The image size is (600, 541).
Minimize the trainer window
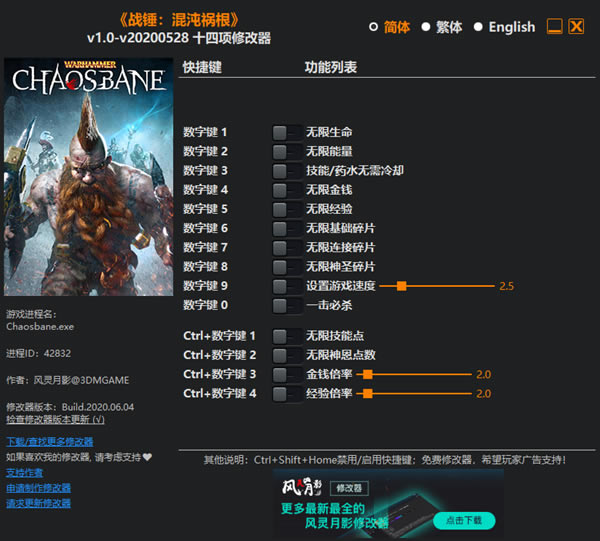pyautogui.click(x=553, y=27)
